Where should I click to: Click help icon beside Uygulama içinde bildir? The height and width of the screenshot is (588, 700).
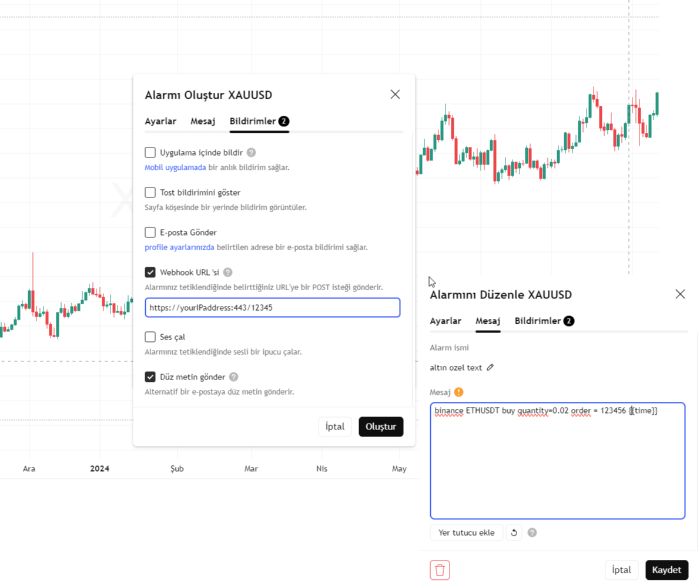pos(251,153)
